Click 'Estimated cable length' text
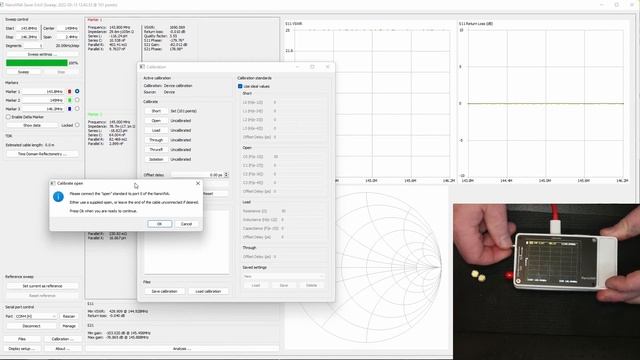This screenshot has height=360, width=640. 30,145
